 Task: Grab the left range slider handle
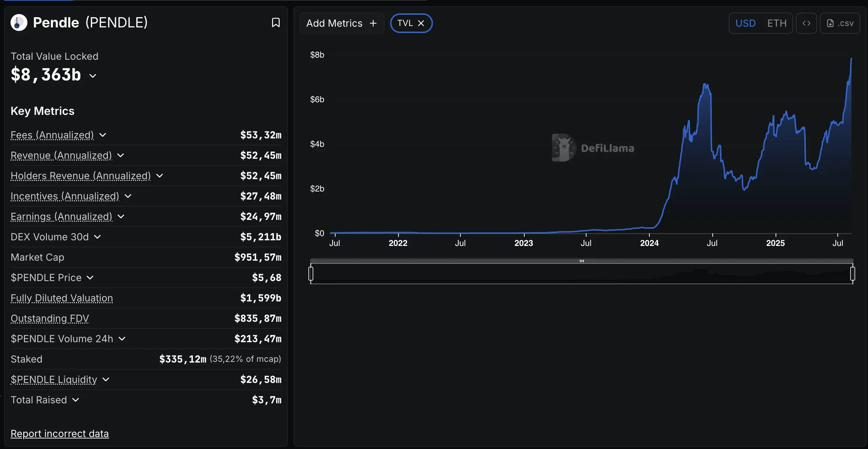(x=311, y=274)
